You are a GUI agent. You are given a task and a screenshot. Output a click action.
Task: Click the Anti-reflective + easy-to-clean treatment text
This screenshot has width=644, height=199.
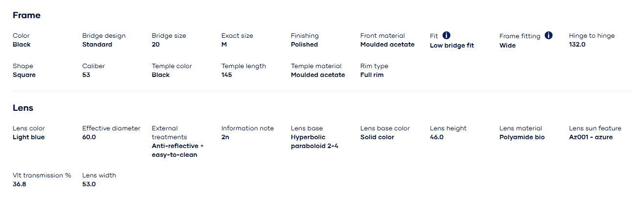[178, 150]
